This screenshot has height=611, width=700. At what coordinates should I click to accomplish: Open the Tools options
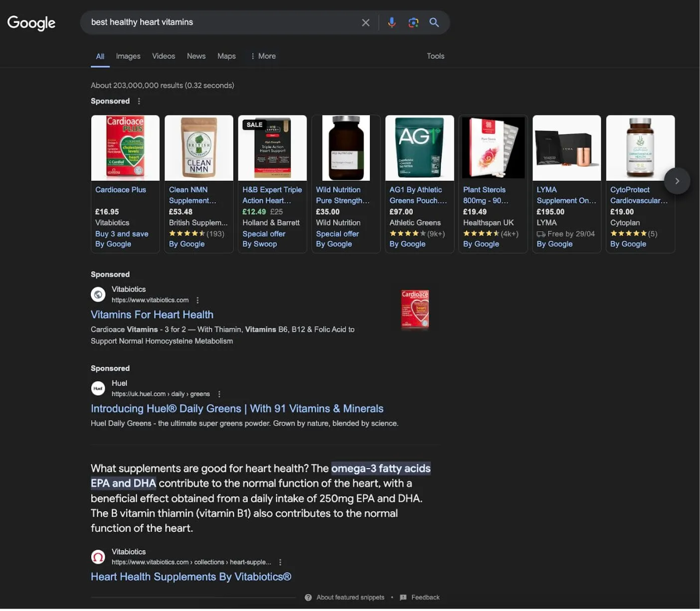[x=435, y=56]
